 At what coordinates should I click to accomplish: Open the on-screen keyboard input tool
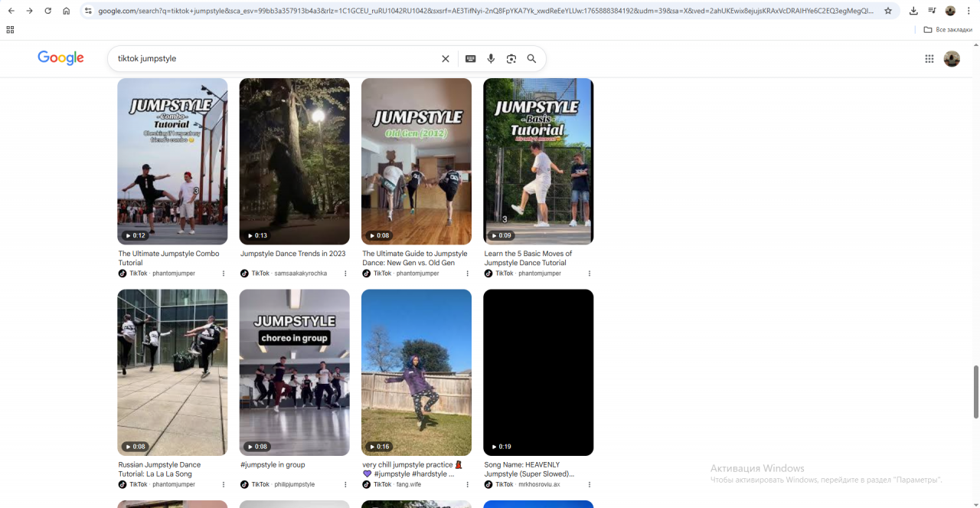[471, 59]
